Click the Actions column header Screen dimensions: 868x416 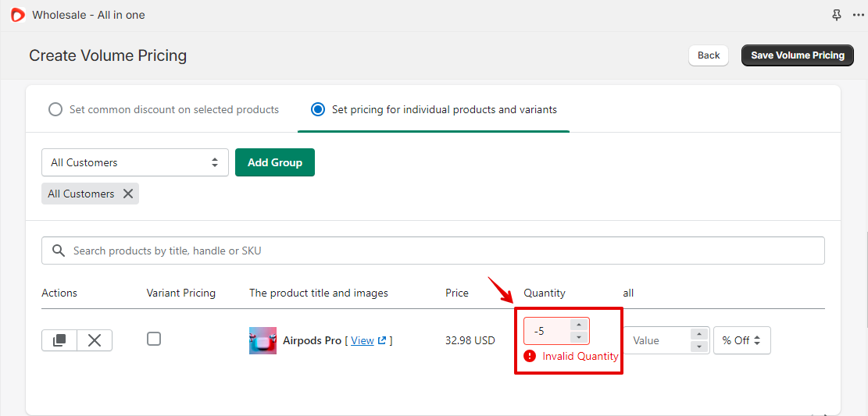point(59,293)
